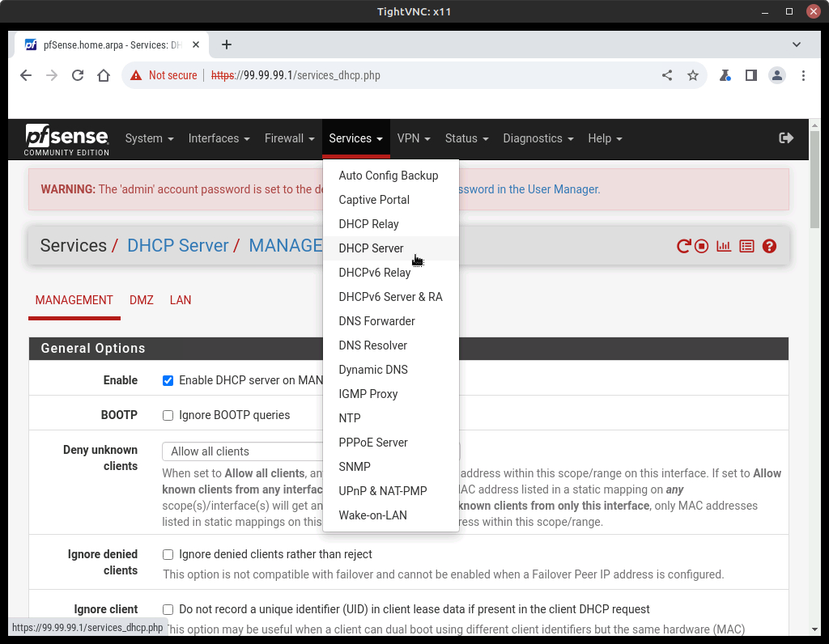The width and height of the screenshot is (829, 644).
Task: Open help question mark icon
Action: (x=769, y=246)
